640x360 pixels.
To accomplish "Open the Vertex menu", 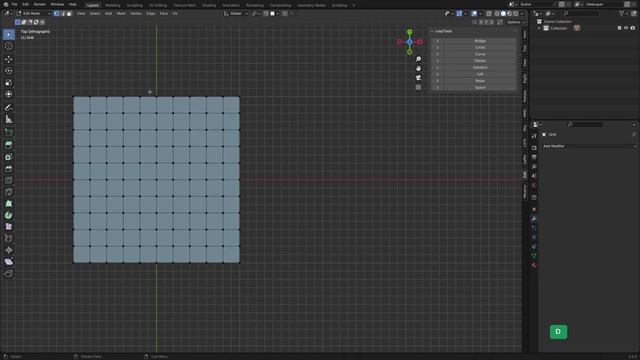I will pos(136,13).
